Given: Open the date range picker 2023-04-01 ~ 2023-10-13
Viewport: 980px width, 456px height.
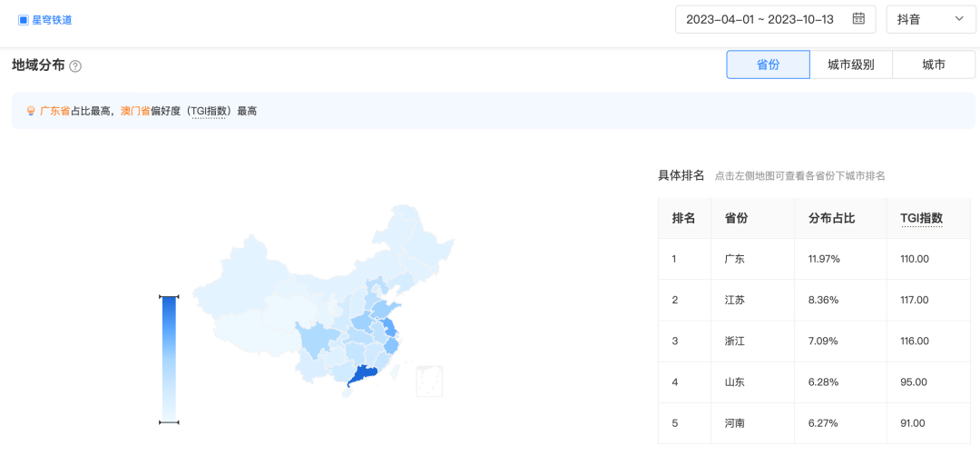Looking at the screenshot, I should 776,19.
